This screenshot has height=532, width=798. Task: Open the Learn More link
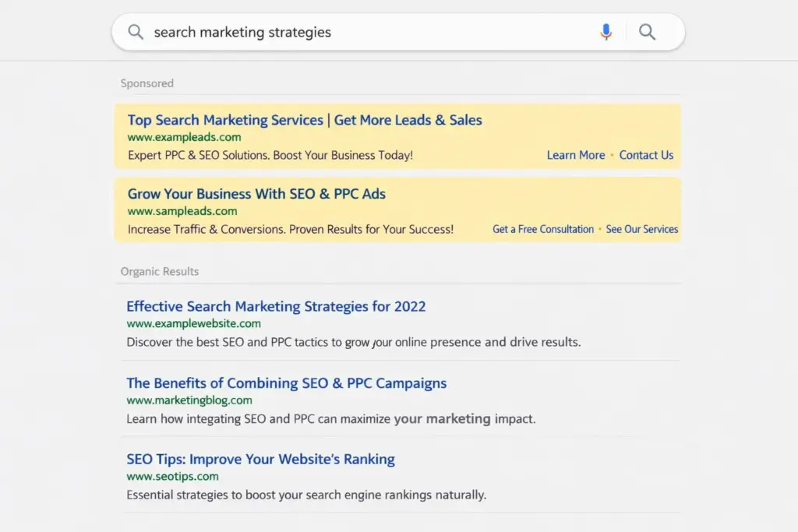pyautogui.click(x=576, y=155)
